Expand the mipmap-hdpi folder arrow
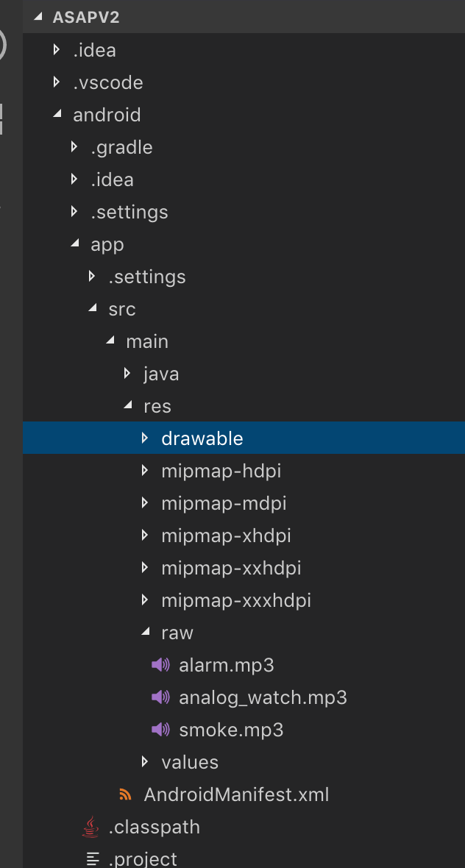 coord(144,471)
